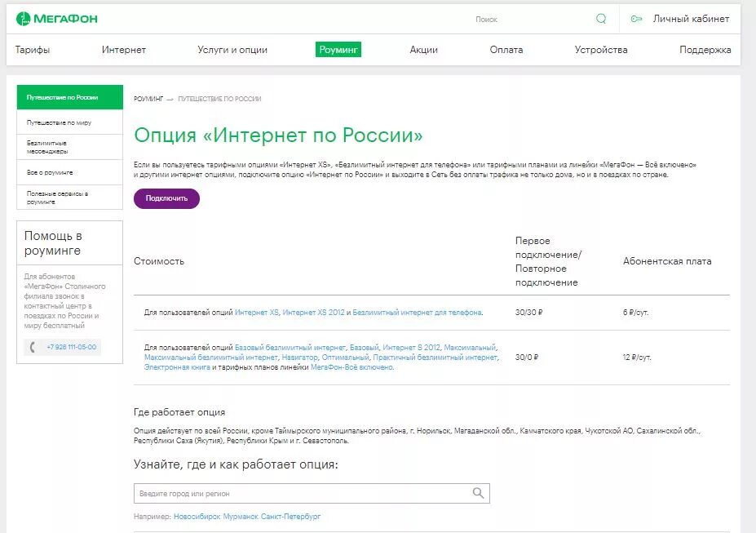
Task: Click the magnifier icon in the city search field
Action: tap(478, 493)
